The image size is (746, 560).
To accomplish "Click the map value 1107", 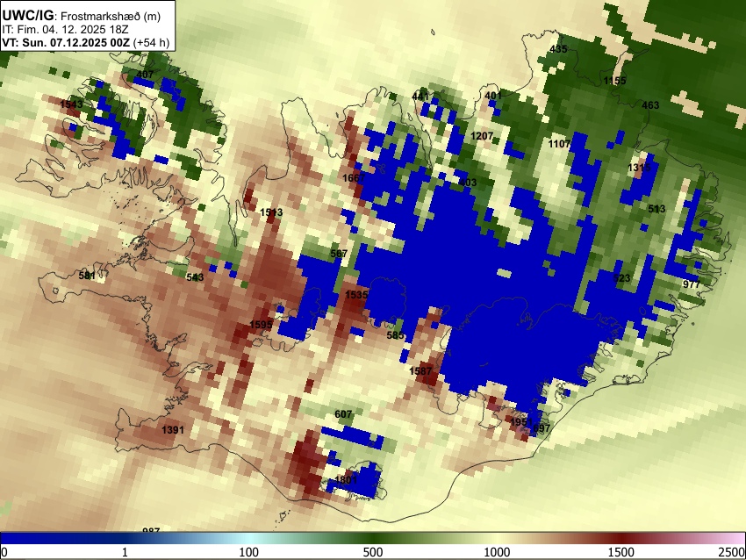I will [x=559, y=144].
